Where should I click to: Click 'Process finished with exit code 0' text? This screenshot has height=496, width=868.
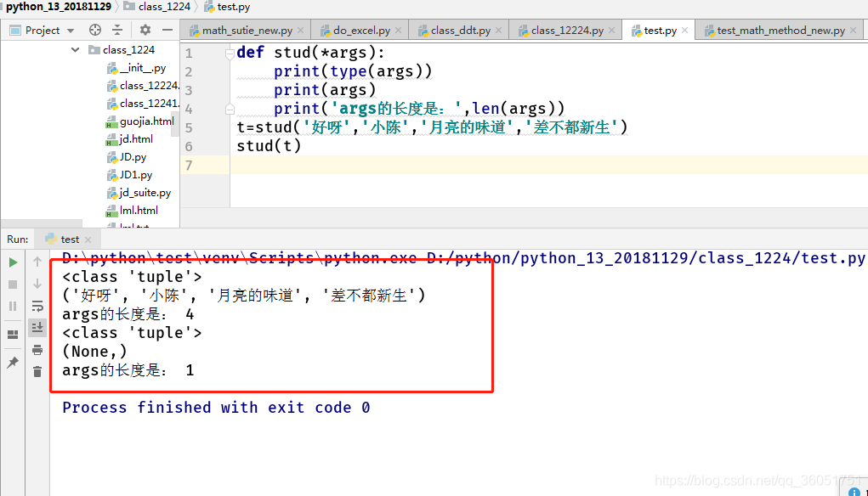point(216,408)
